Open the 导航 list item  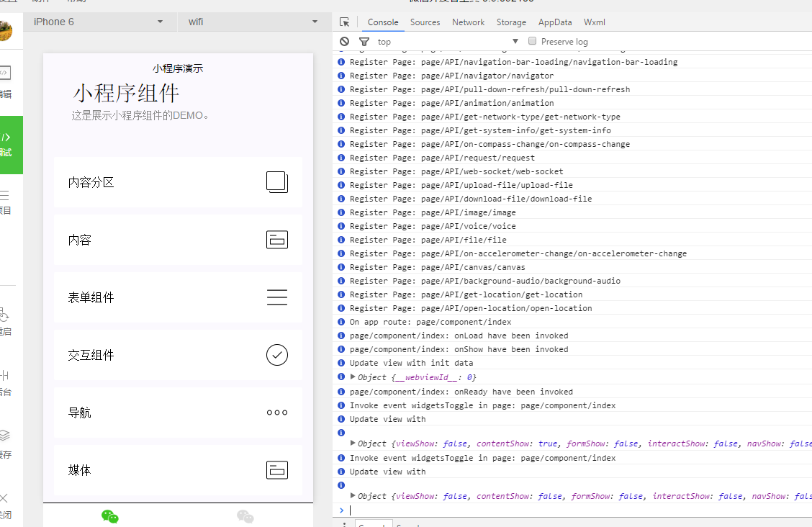coord(178,413)
